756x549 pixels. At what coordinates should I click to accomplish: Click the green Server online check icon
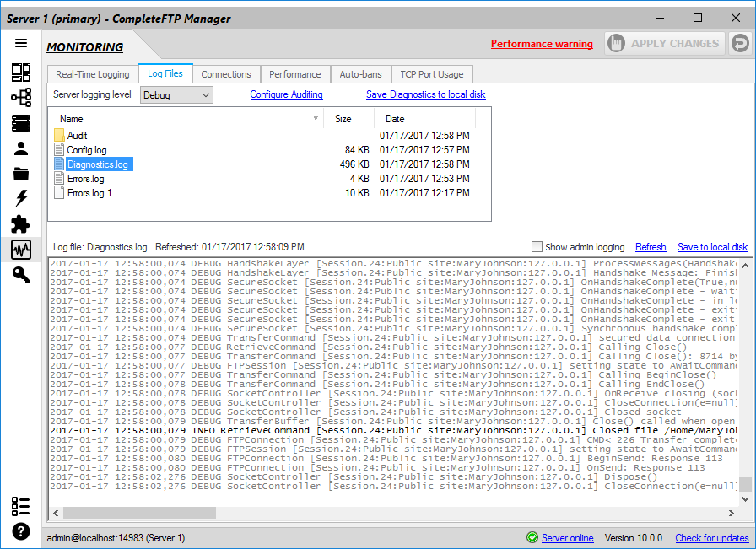[532, 537]
